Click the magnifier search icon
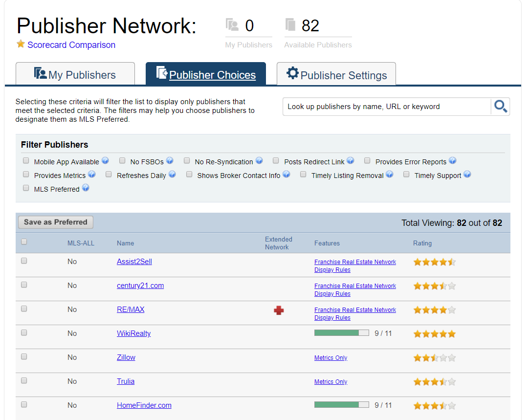 coord(500,107)
